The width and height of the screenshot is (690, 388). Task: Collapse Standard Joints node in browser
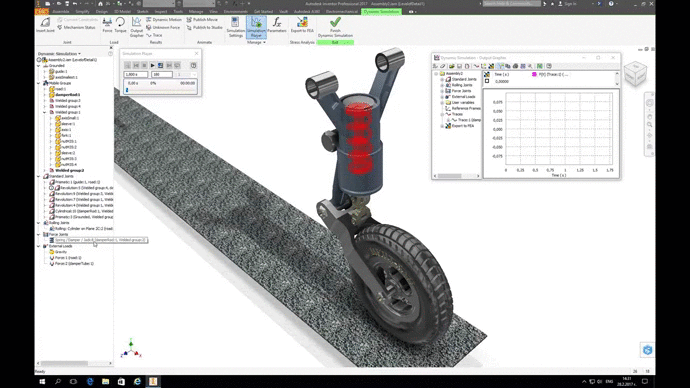[x=39, y=176]
